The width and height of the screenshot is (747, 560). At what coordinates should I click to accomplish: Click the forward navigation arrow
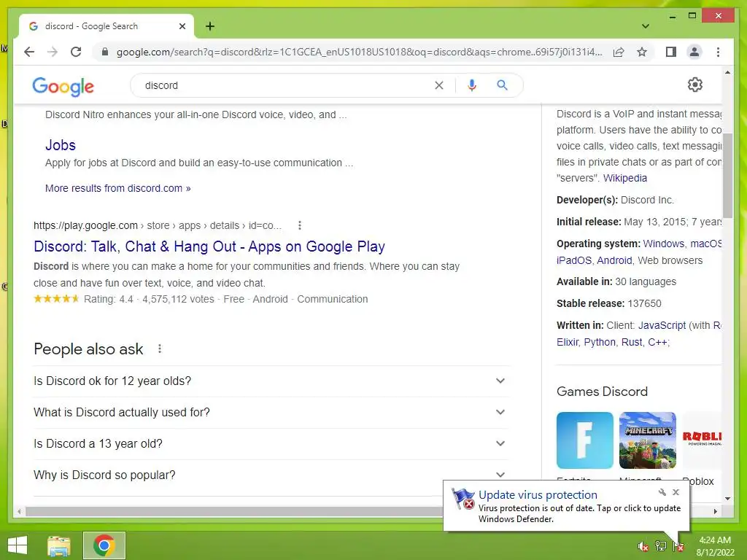coord(53,52)
